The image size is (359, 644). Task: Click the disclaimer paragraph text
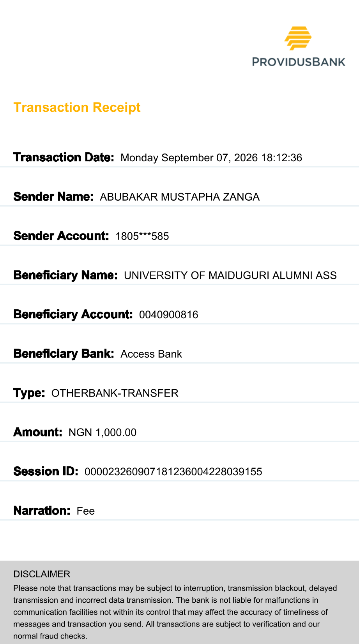(175, 612)
